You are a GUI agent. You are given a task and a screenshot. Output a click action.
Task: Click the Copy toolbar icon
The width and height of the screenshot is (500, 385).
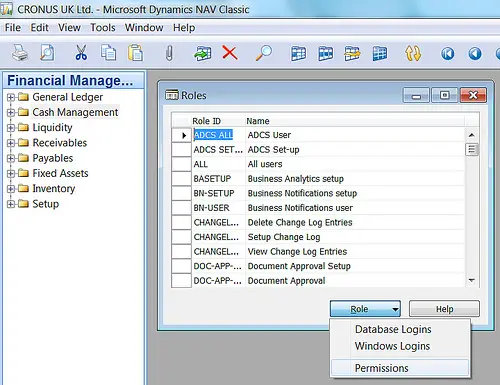click(x=108, y=53)
